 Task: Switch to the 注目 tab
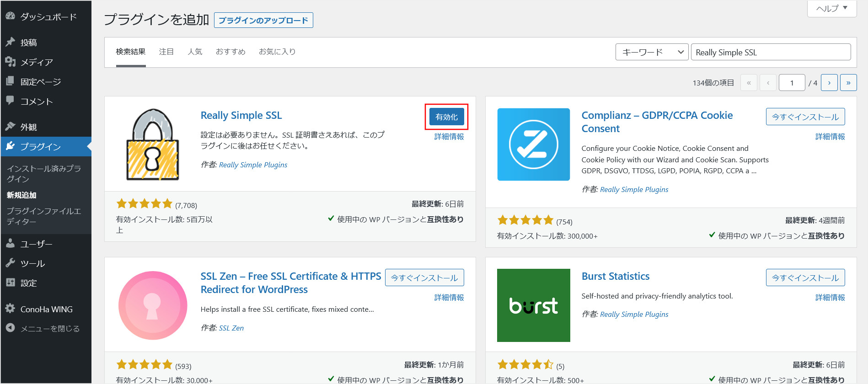tap(166, 52)
